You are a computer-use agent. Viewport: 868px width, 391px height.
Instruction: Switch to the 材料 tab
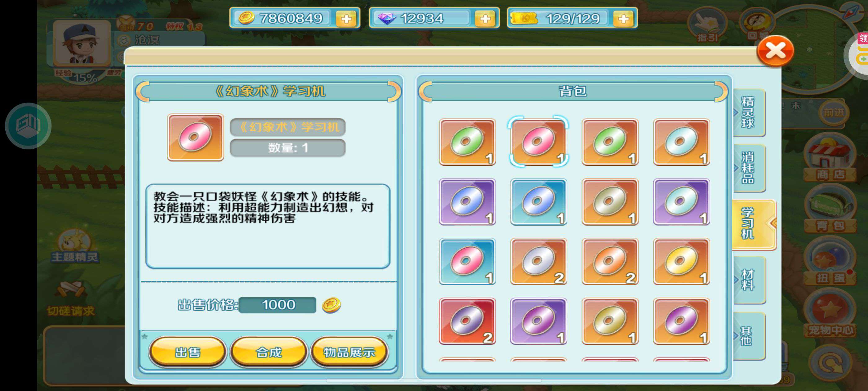tap(749, 280)
